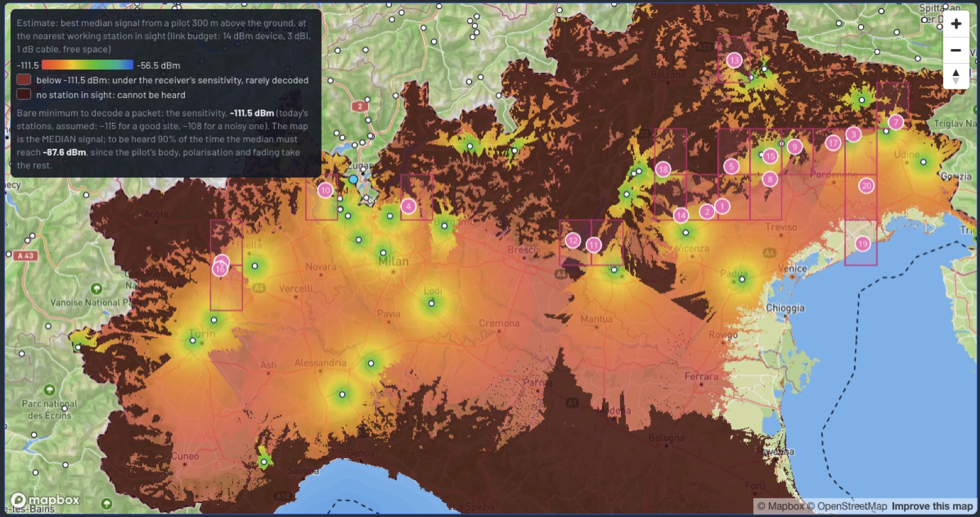Image resolution: width=980 pixels, height=517 pixels.
Task: Reset map bearing with compass button
Action: click(956, 77)
